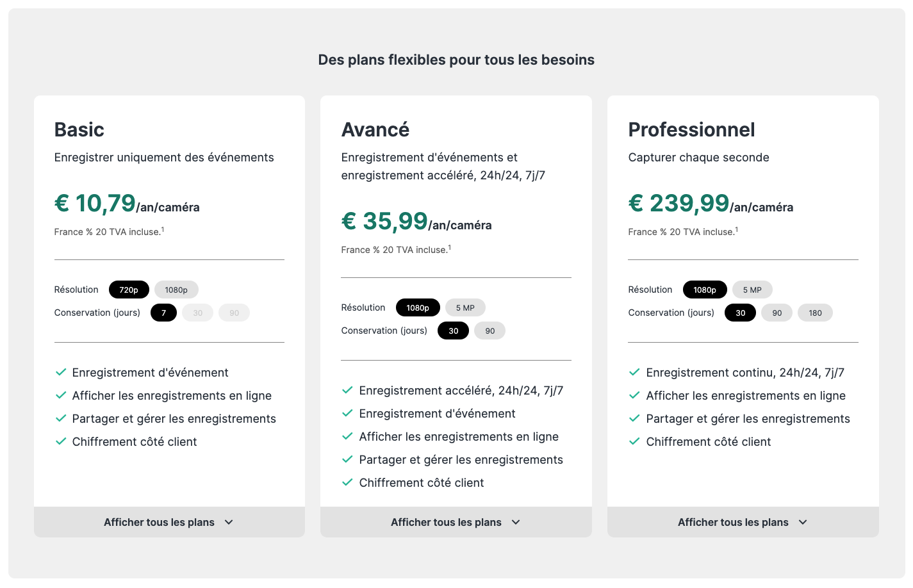This screenshot has height=588, width=913.
Task: Choose 180 days retention in Professionnel plan
Action: 815,313
